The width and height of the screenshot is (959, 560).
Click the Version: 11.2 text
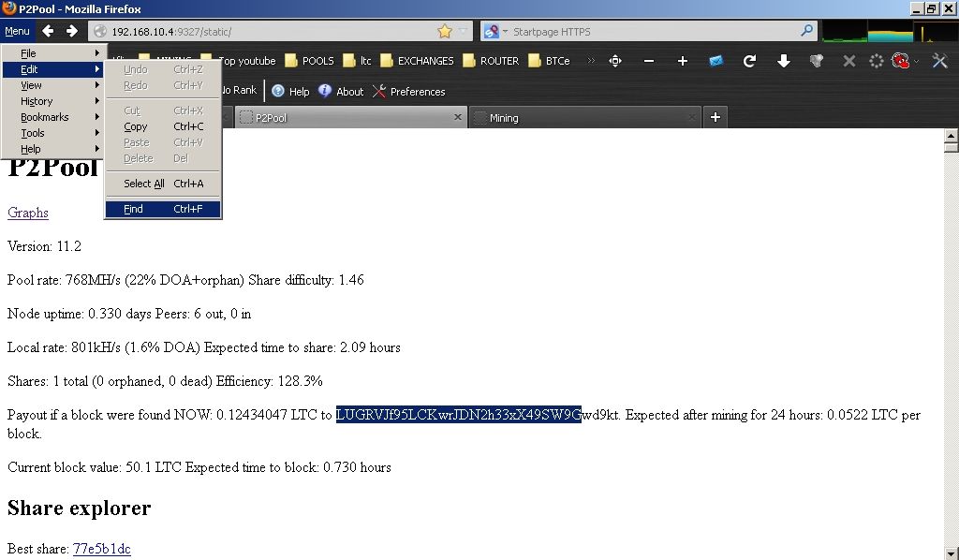coord(44,246)
